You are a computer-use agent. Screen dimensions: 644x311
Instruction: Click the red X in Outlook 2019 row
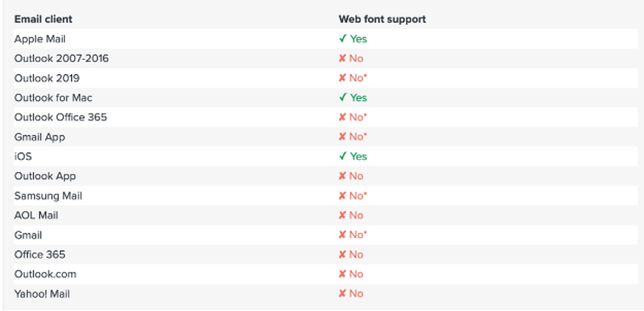point(342,78)
